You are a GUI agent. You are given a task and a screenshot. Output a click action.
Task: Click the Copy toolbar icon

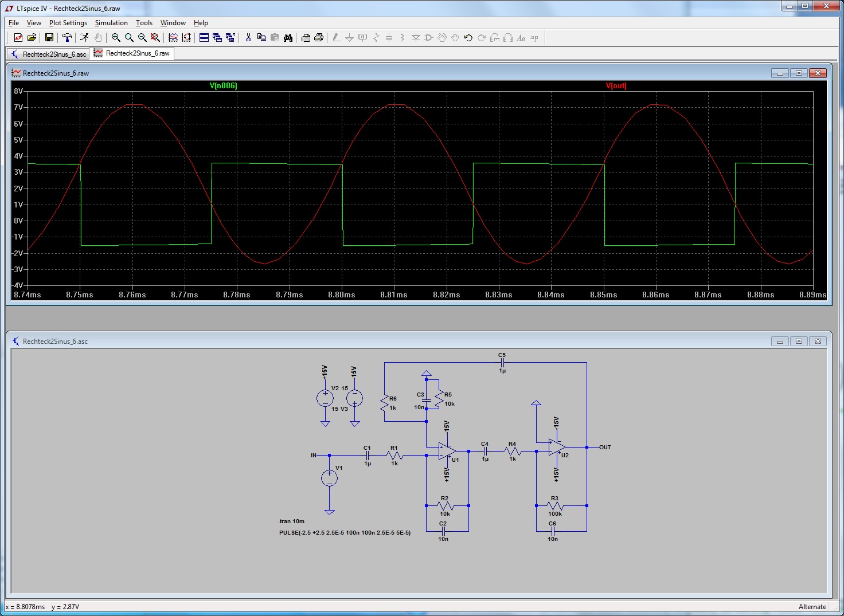click(261, 38)
